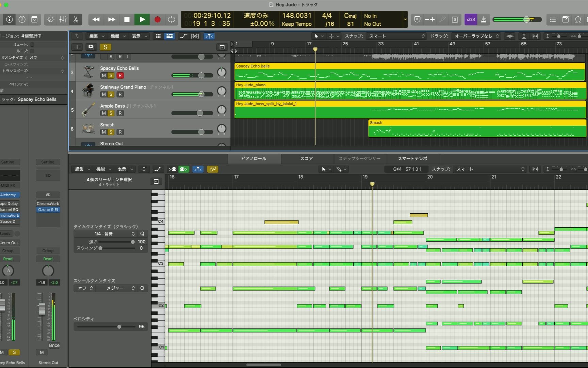Toggle the grid view icon in tracks area
Viewport: 588px width, 368px height.
158,36
